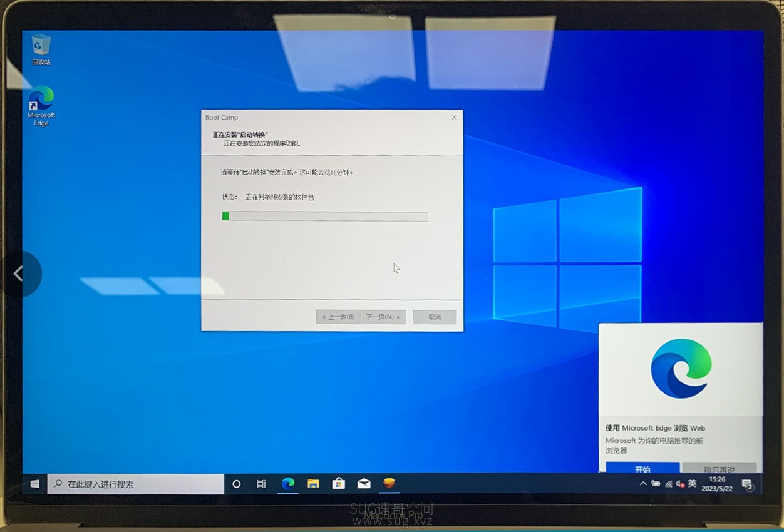
Task: Open the Action Center notifications icon
Action: 747,484
